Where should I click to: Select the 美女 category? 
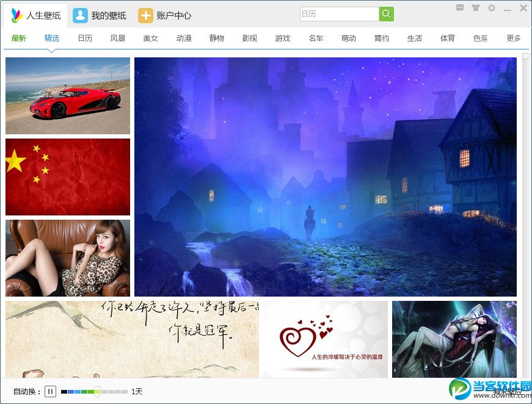pos(151,38)
